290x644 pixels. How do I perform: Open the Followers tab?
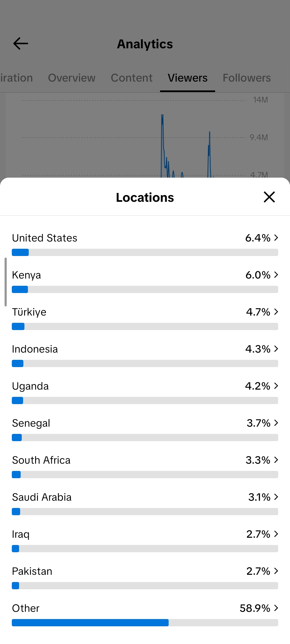click(x=247, y=78)
